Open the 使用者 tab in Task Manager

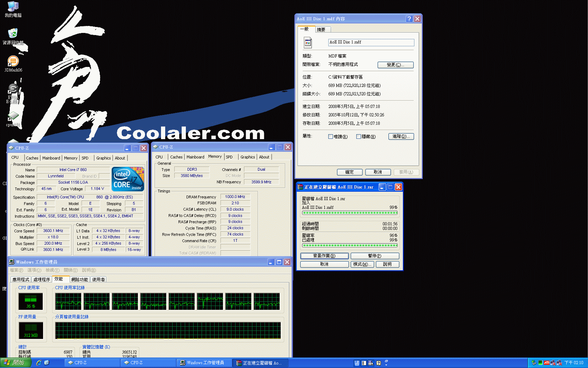[98, 280]
